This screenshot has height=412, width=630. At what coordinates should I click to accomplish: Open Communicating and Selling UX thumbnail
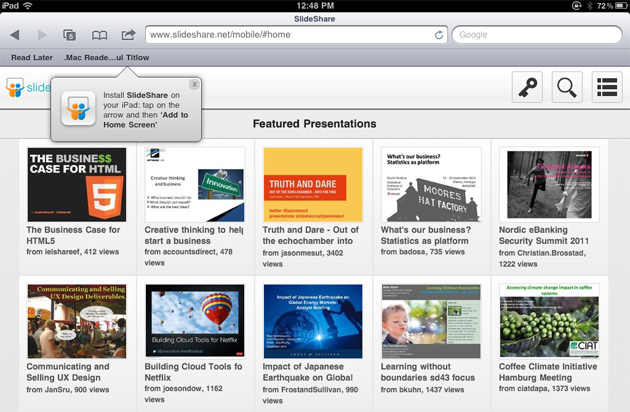point(77,321)
